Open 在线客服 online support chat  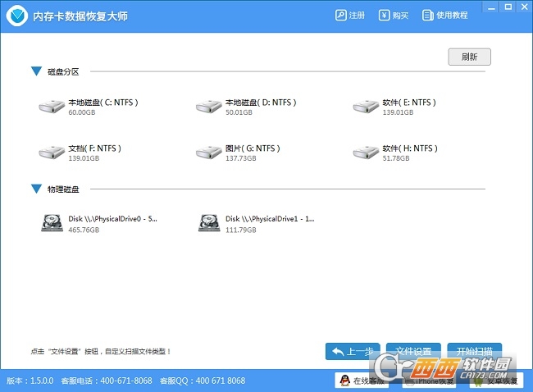362,381
